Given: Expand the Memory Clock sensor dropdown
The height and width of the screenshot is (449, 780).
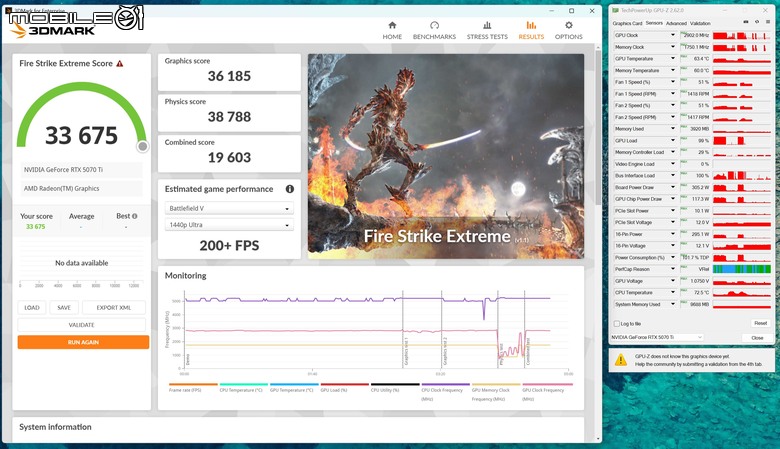Looking at the screenshot, I should pos(673,47).
